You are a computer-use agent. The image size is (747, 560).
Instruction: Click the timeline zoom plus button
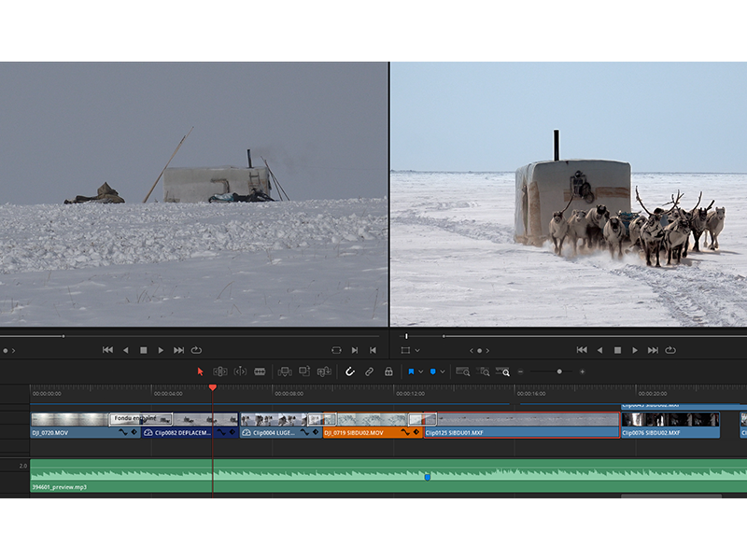[x=582, y=371]
